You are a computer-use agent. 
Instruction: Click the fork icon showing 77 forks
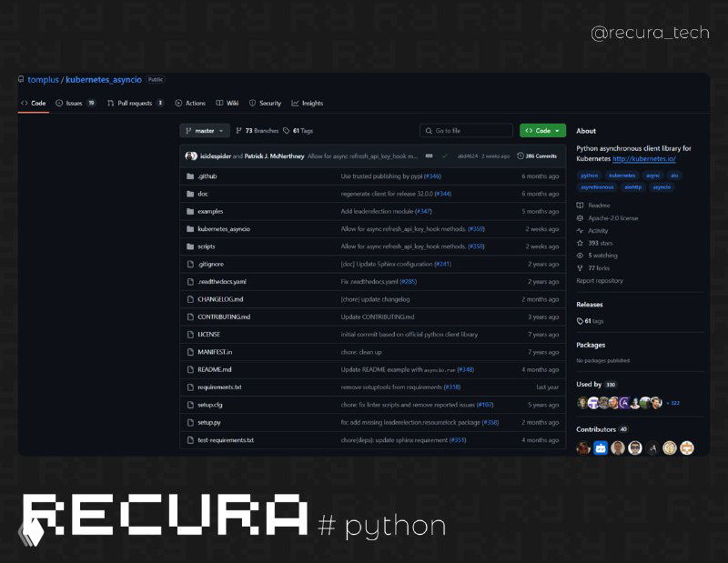pyautogui.click(x=581, y=267)
